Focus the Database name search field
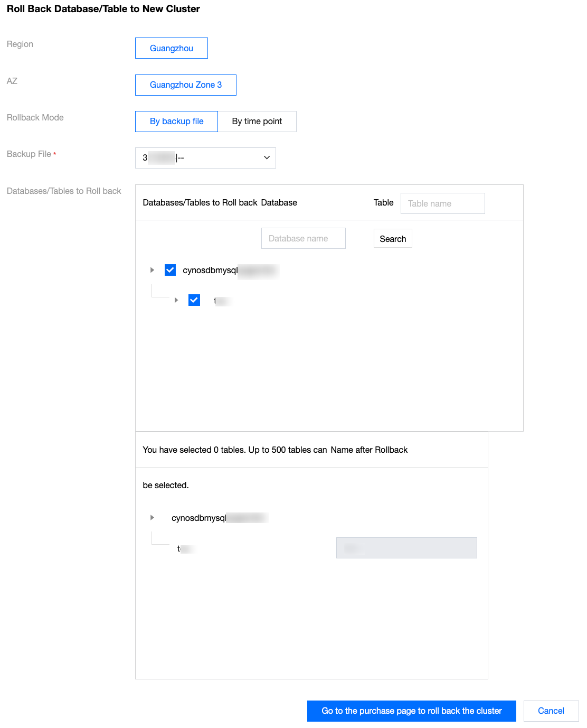The height and width of the screenshot is (728, 587). tap(303, 238)
